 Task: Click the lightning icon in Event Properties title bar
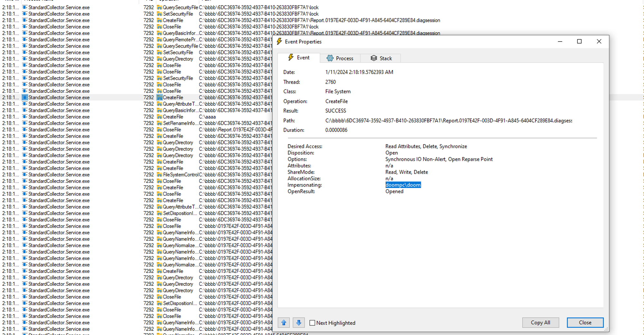279,42
